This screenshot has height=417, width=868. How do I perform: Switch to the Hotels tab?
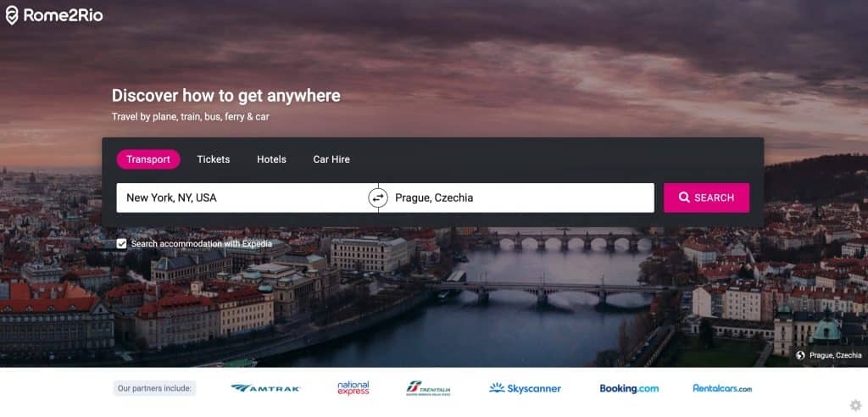(x=271, y=159)
